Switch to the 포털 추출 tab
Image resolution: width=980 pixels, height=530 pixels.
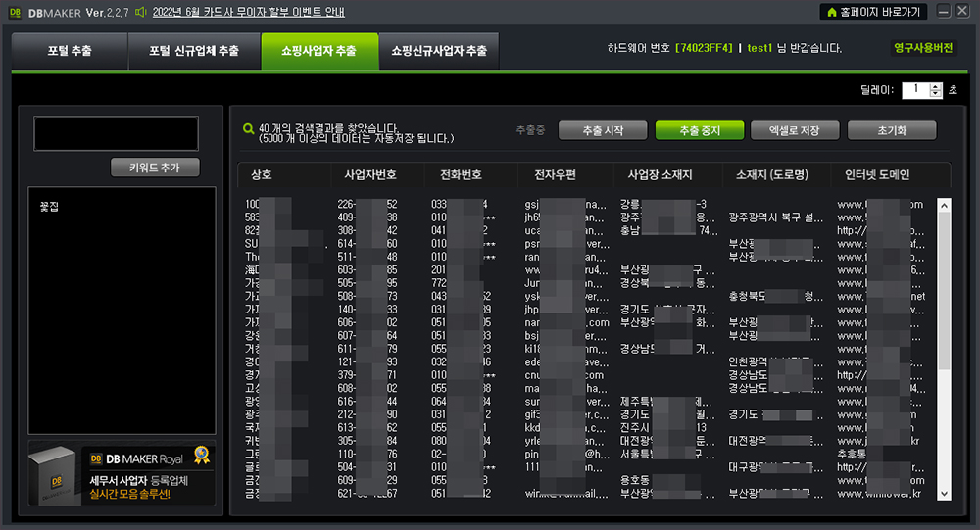point(71,51)
